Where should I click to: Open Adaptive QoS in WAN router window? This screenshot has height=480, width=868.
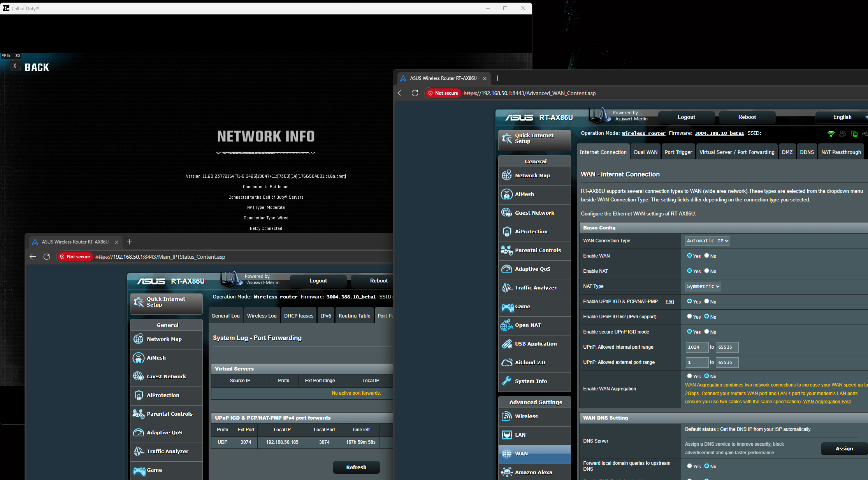pos(534,269)
